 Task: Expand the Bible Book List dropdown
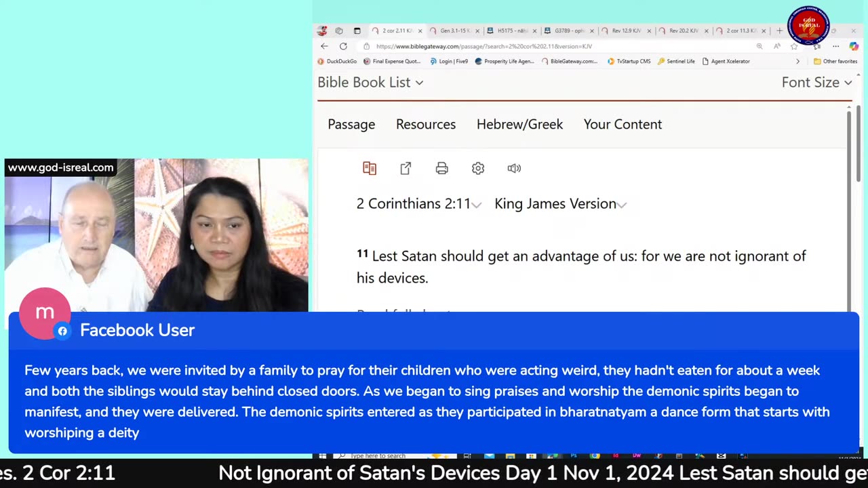(370, 82)
